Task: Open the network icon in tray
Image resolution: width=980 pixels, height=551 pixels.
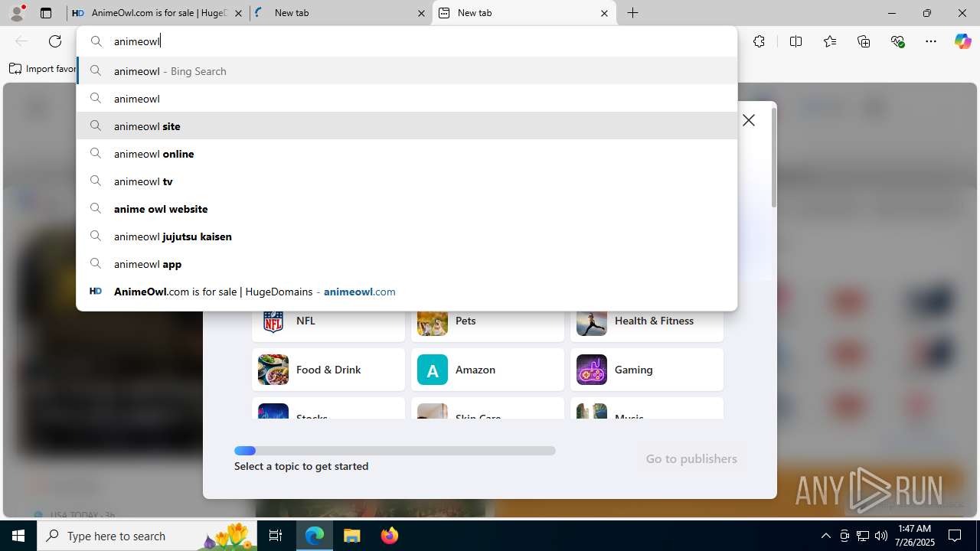Action: (862, 536)
